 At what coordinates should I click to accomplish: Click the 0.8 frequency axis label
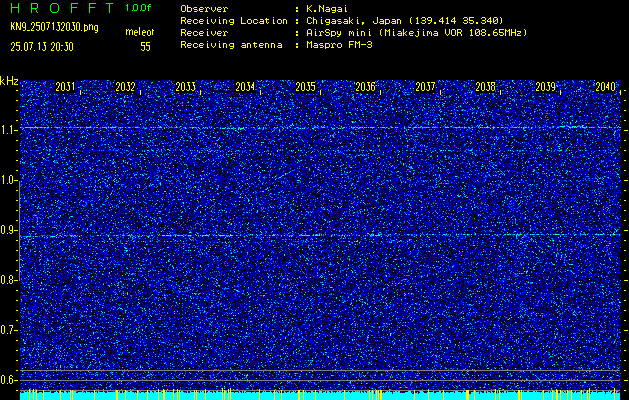click(7, 280)
